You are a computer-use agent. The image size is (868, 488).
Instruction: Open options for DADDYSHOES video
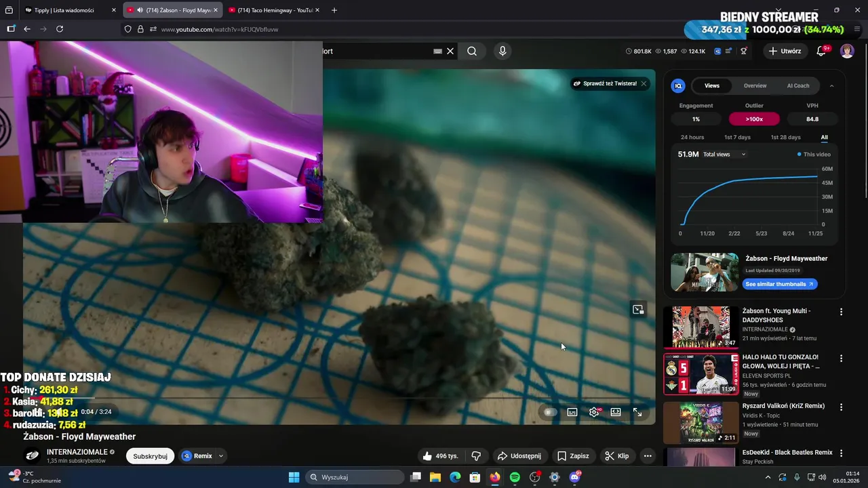click(841, 312)
